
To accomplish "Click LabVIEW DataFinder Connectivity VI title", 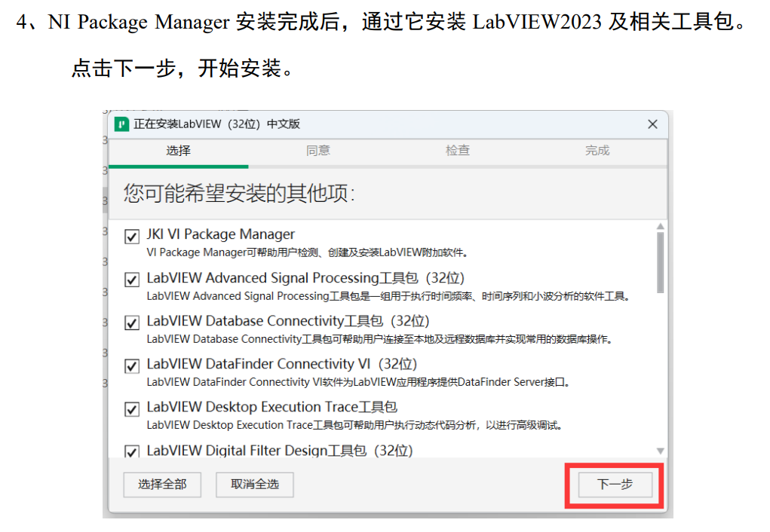I will [x=282, y=364].
